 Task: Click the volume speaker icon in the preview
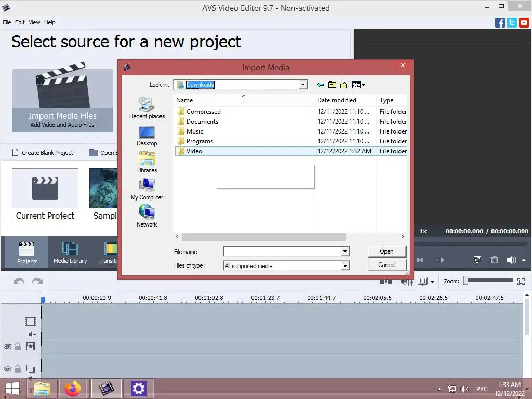point(511,260)
